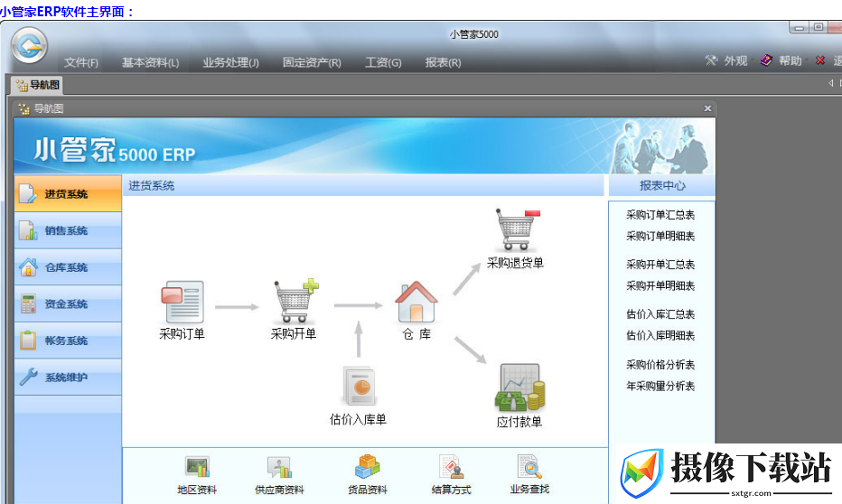Open 地区资料 region data icon
Screen dimensions: 842x504
tap(197, 467)
